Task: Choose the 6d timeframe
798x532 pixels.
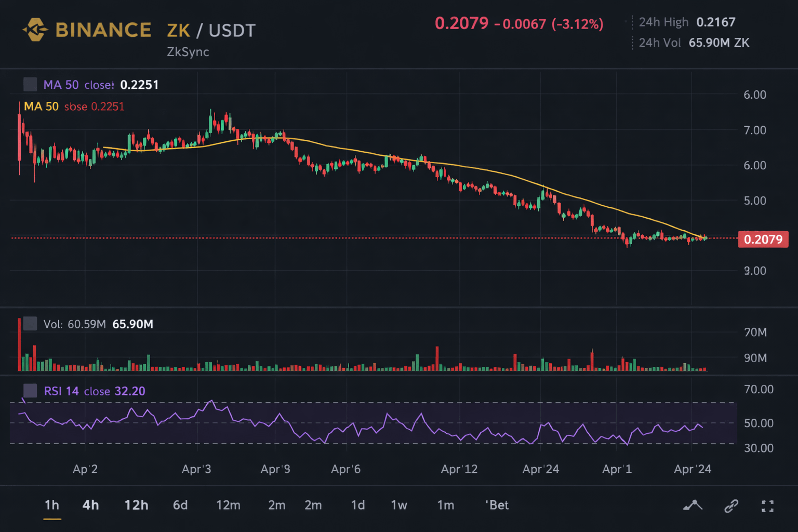Action: 180,505
